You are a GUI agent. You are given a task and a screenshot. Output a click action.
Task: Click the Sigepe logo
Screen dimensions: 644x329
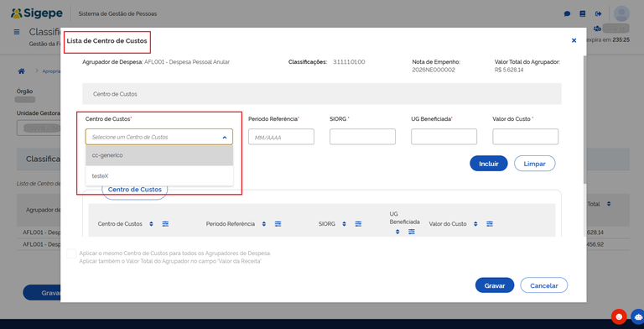(x=37, y=13)
